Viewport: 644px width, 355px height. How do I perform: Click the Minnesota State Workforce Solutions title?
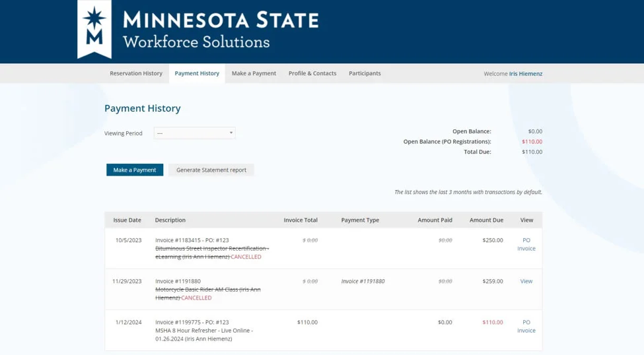(221, 30)
